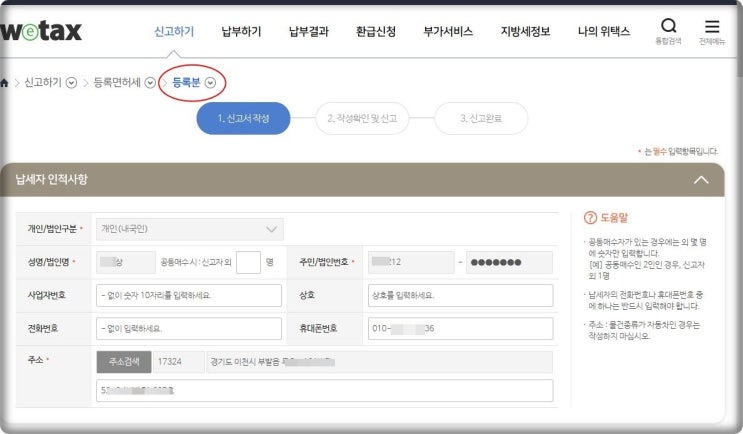Focus the 사업자번호 input field

pos(189,295)
